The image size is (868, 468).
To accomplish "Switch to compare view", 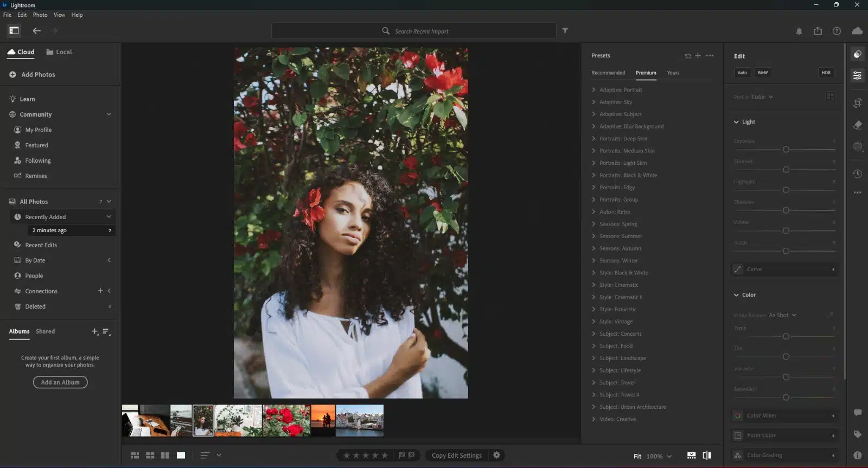I will pyautogui.click(x=165, y=456).
